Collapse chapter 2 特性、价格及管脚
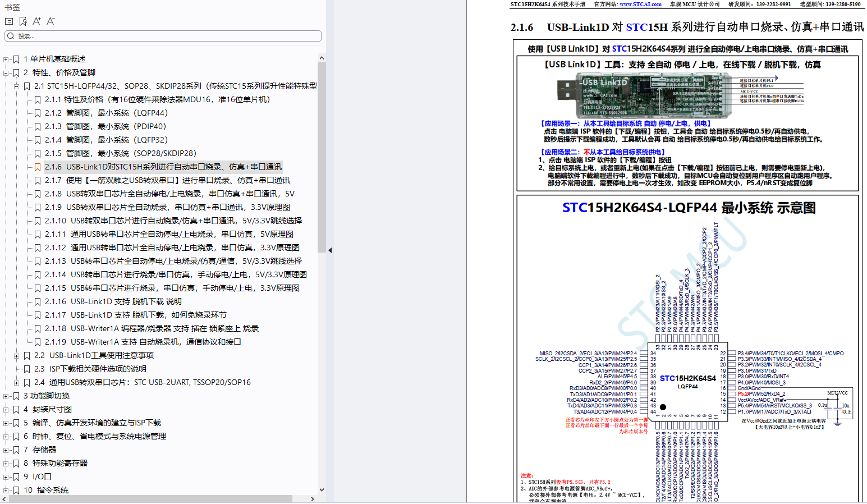This screenshot has height=504, width=867. point(6,72)
